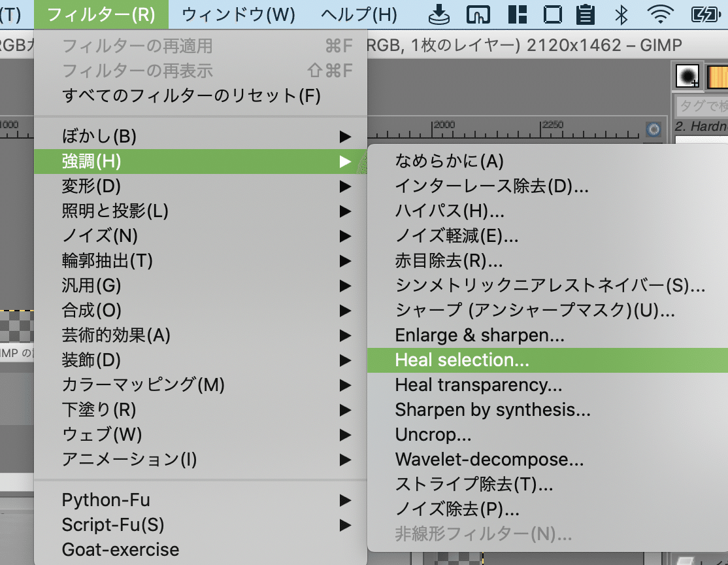The height and width of the screenshot is (565, 728).
Task: Open the Bluetooth icon in the menu bar
Action: click(x=624, y=14)
